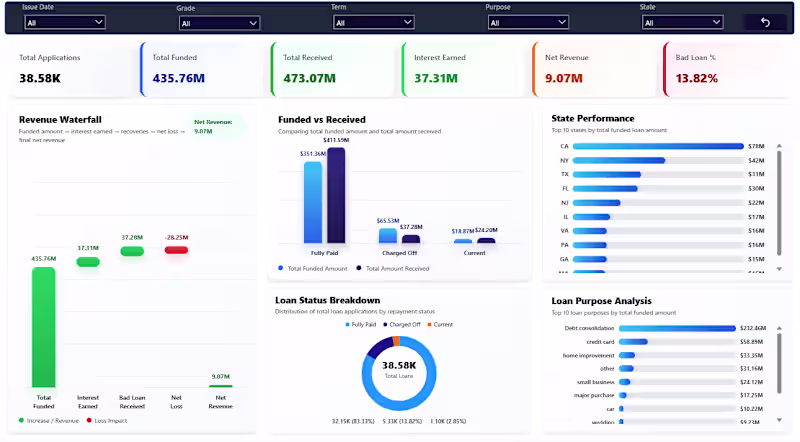Click the Charged Off received $37.28M bar
This screenshot has width=800, height=442.
[x=411, y=239]
